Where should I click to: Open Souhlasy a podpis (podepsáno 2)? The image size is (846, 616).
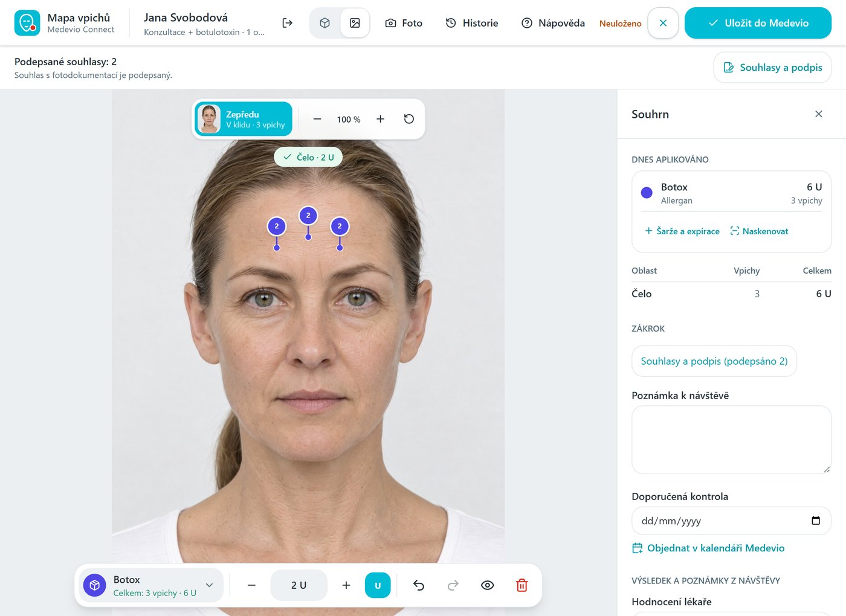[714, 361]
